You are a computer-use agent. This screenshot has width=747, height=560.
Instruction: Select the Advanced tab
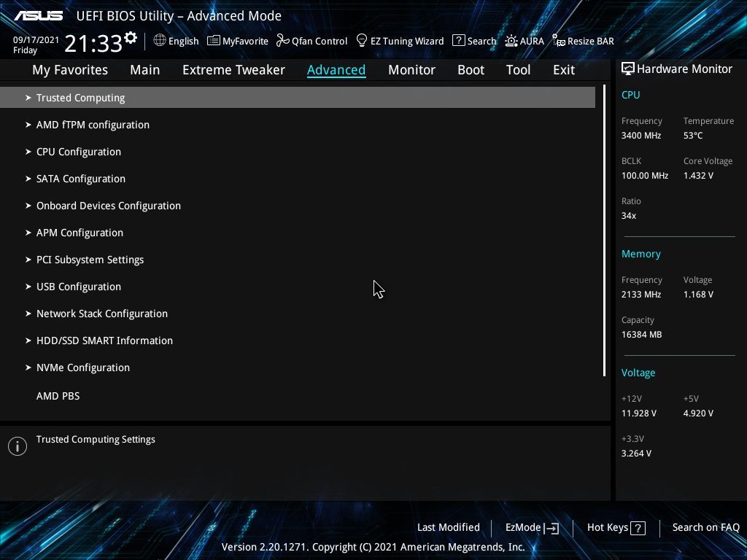336,70
